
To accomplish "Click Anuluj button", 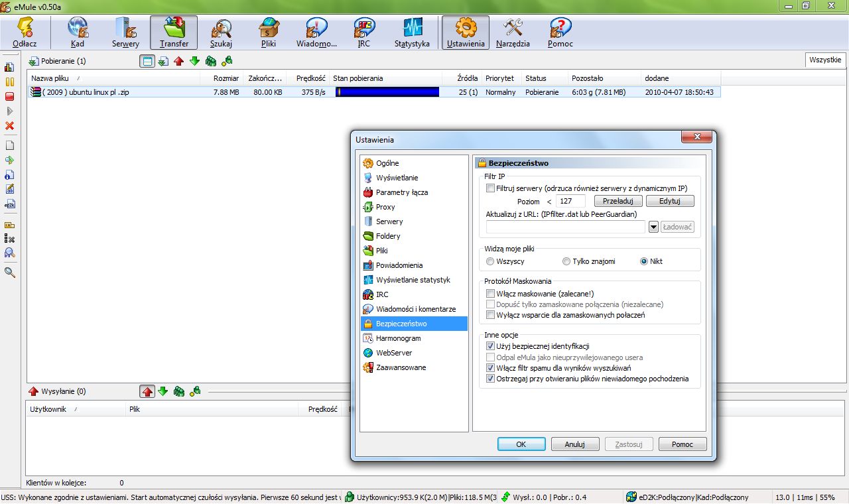I will click(x=574, y=444).
